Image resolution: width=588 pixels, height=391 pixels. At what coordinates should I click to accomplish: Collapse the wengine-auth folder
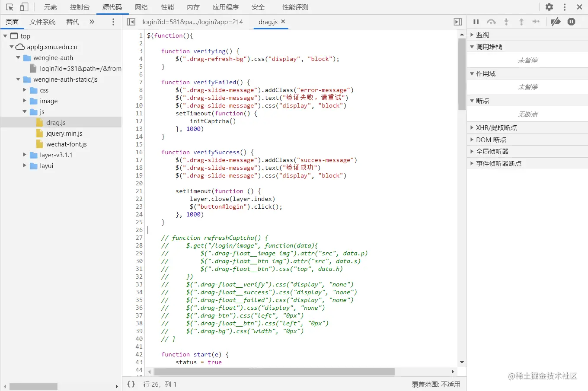coord(18,58)
